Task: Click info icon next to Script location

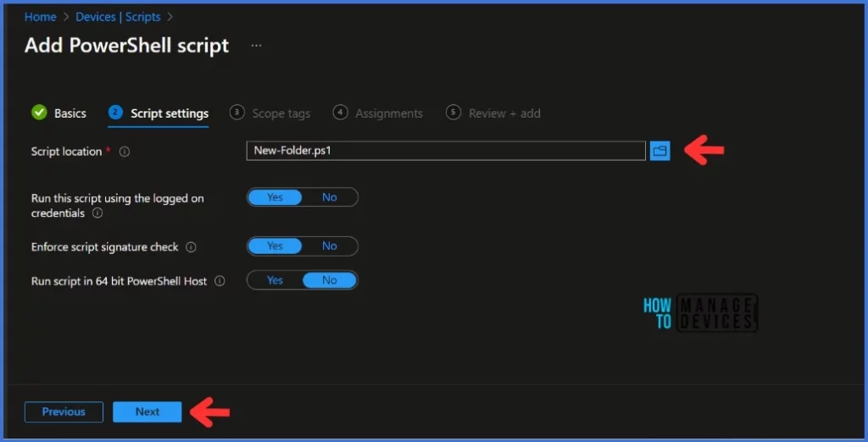Action: point(125,152)
